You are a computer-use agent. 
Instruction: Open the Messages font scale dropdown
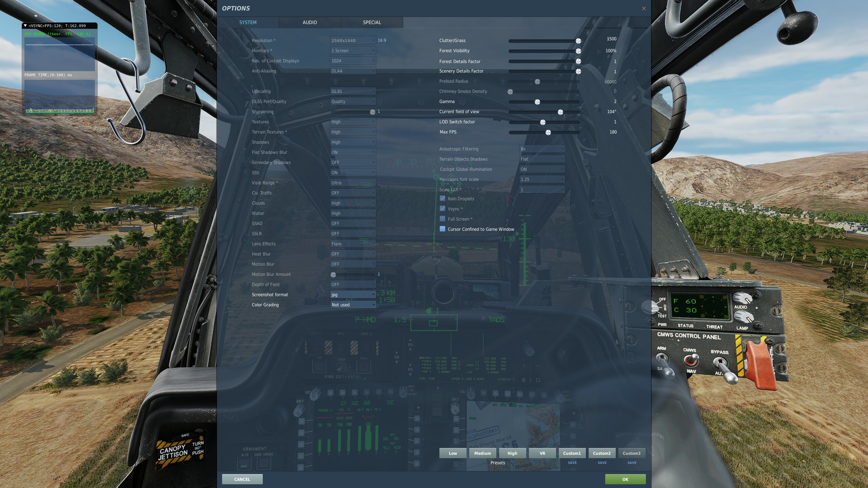[x=542, y=179]
